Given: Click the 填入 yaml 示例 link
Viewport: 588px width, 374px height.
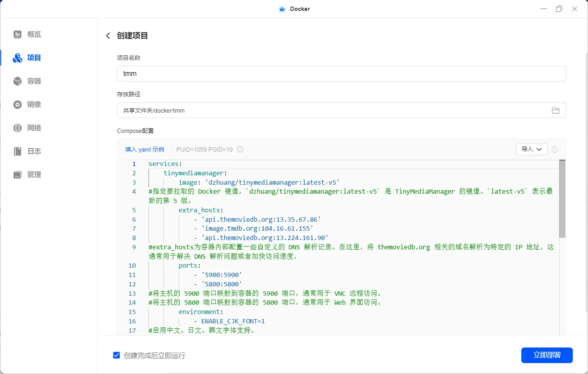Looking at the screenshot, I should [145, 150].
